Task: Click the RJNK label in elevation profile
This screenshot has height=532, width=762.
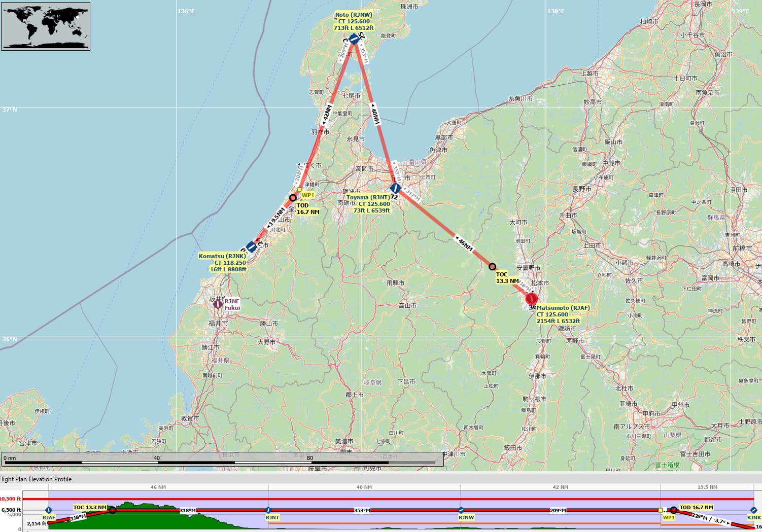Action: tap(754, 518)
